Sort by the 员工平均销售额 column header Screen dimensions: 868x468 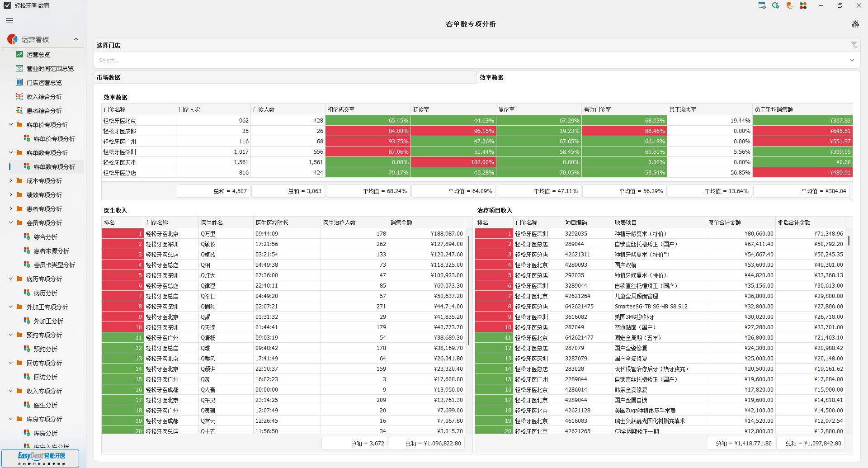click(802, 109)
